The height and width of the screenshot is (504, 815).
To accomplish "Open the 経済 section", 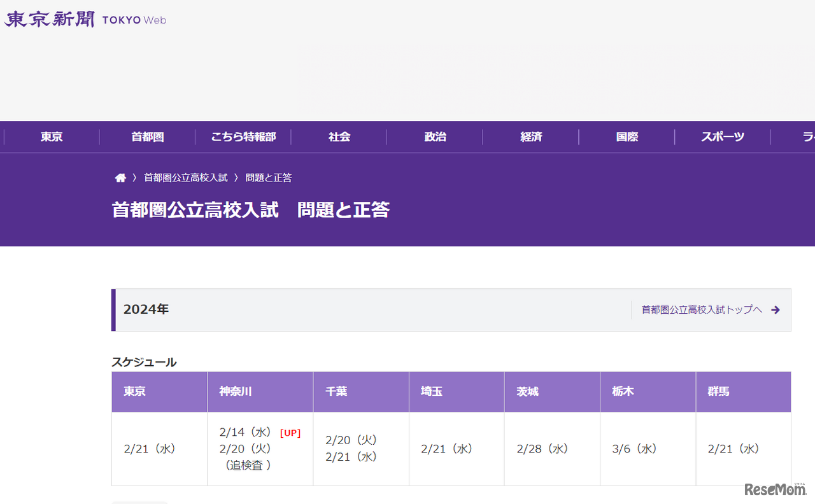I will tap(531, 137).
